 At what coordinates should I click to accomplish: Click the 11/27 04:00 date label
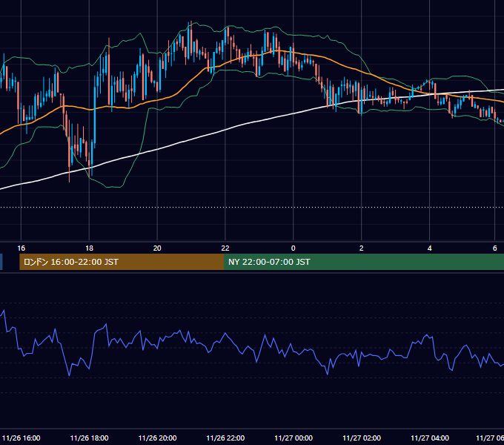(430, 438)
